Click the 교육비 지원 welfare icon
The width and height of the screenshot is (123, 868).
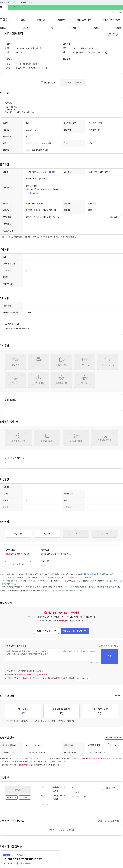tap(84, 362)
